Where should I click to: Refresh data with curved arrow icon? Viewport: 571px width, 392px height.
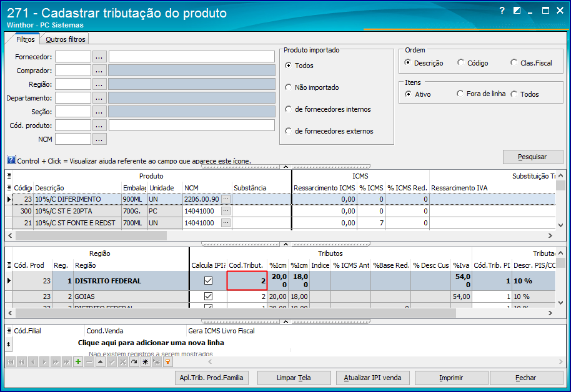(x=134, y=362)
